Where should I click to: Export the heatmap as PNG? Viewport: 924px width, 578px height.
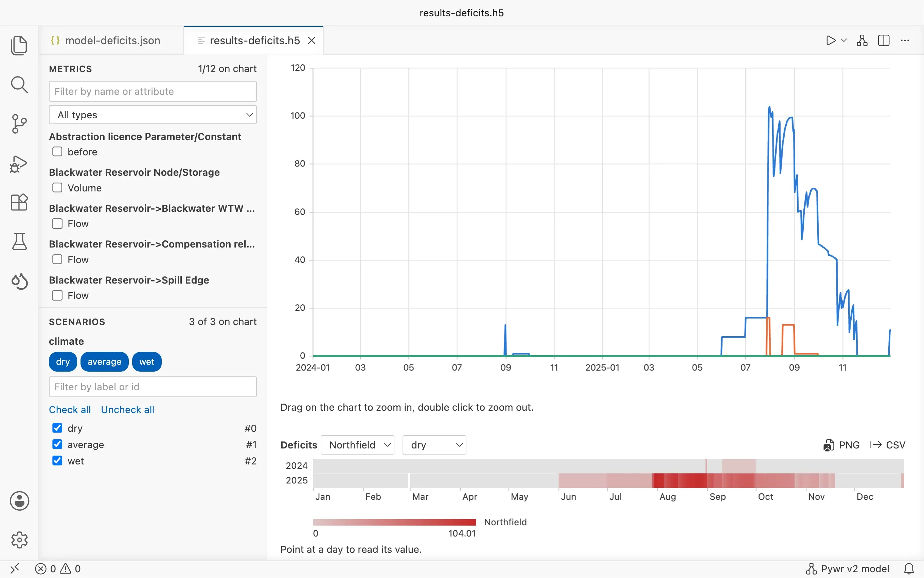(841, 445)
